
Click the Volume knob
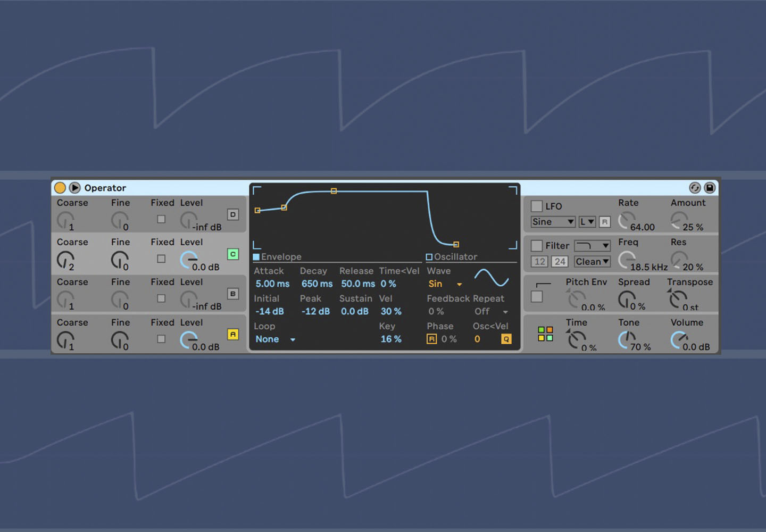tap(679, 339)
